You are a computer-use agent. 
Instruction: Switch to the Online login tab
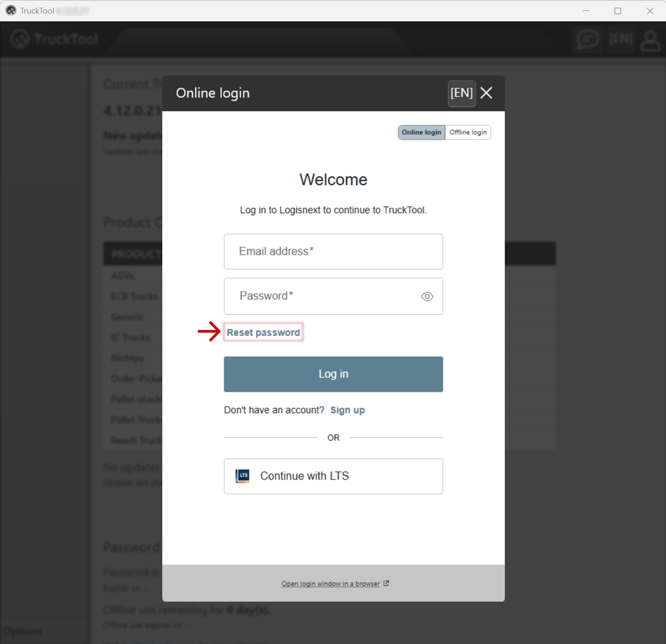click(x=422, y=133)
